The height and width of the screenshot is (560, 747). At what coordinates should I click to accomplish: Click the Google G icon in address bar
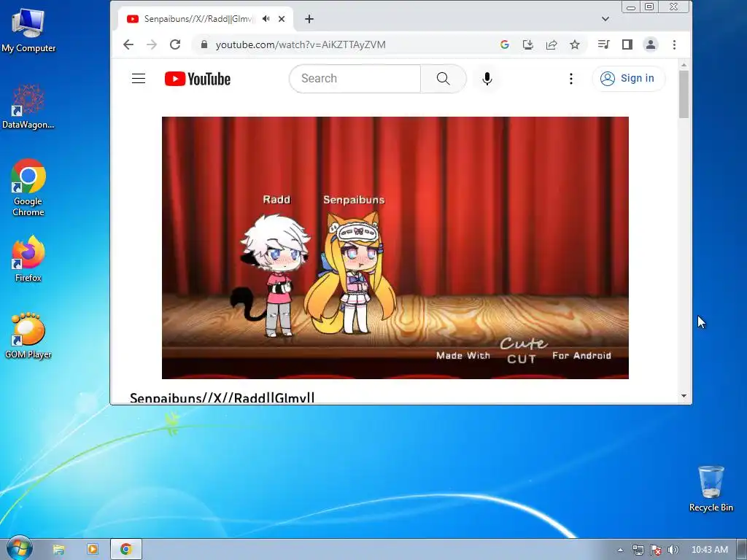pos(505,44)
